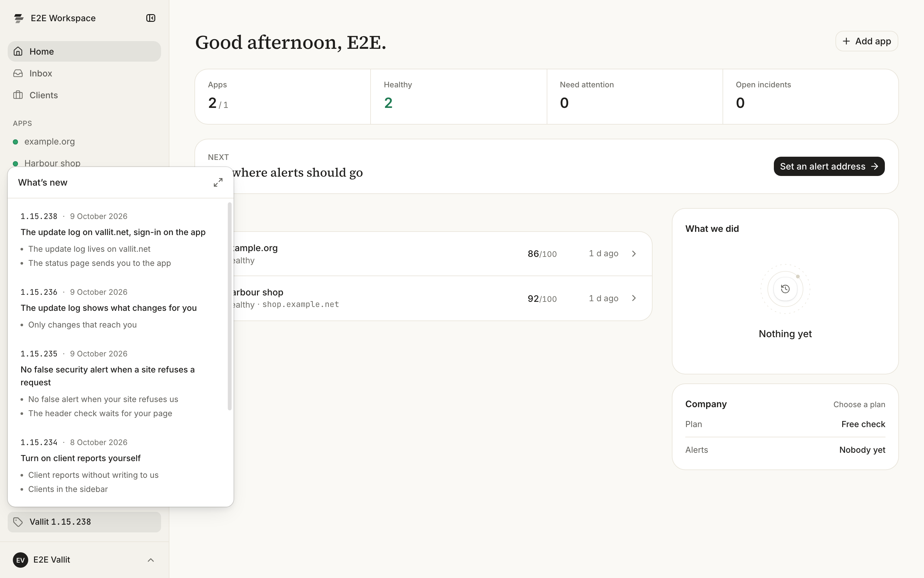This screenshot has height=578, width=924.
Task: Click Set an alert address button
Action: [x=829, y=166]
